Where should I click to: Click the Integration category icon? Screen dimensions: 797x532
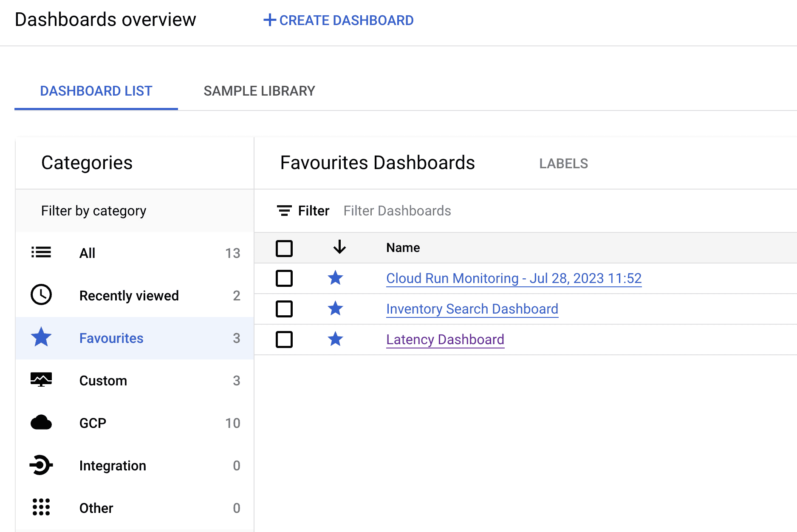[x=41, y=465]
